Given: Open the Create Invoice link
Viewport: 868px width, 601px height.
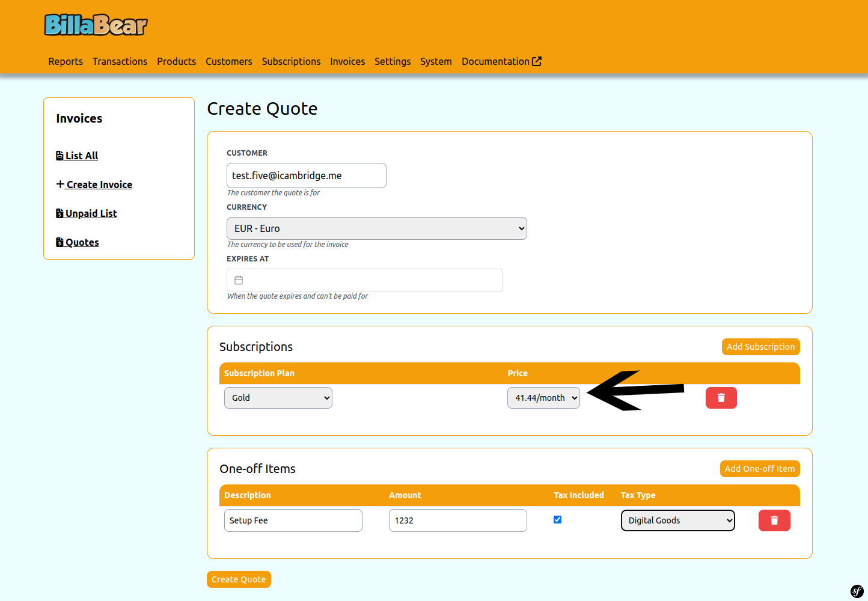Looking at the screenshot, I should point(94,185).
